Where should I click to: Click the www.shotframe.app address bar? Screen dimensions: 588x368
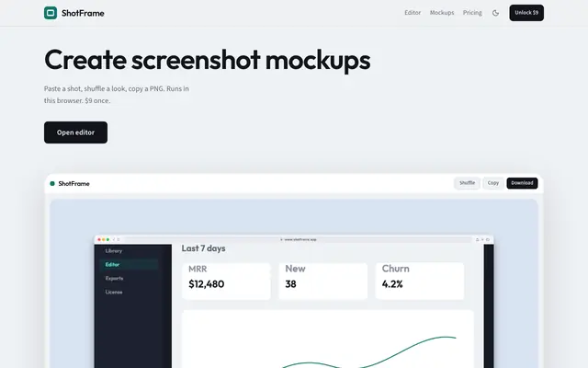(x=298, y=239)
